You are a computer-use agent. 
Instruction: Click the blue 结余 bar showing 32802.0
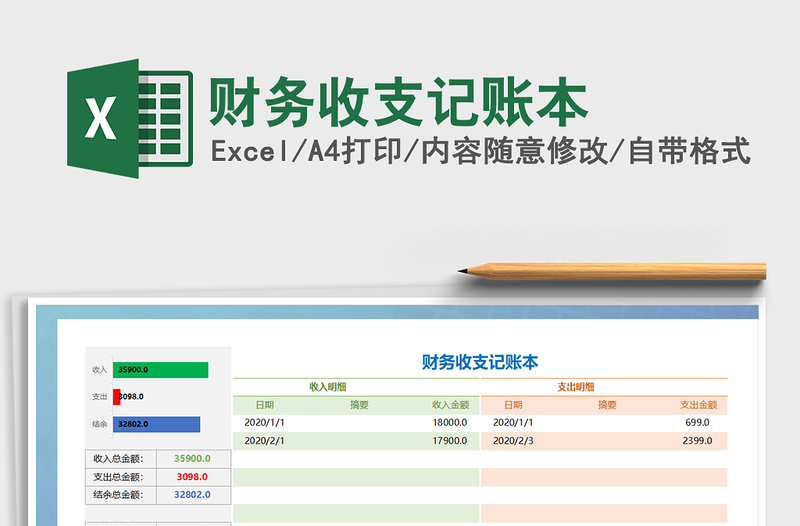click(x=157, y=424)
